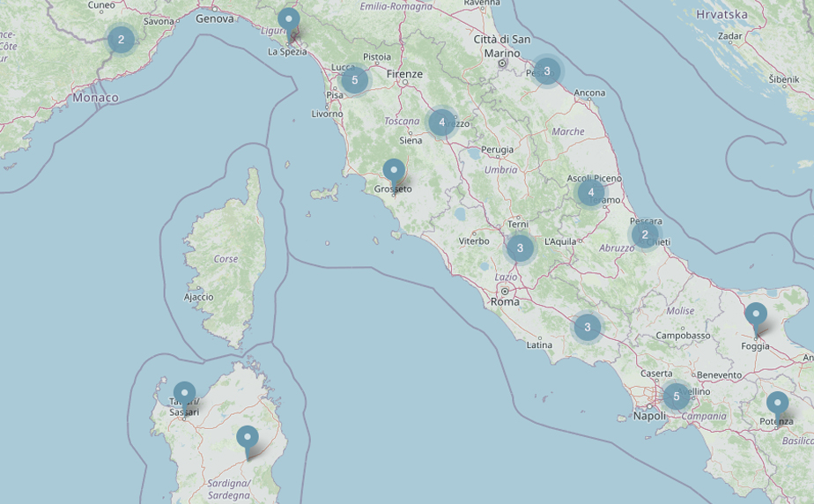Expand the cluster of 5 near Napoli
This screenshot has width=814, height=504.
(677, 397)
